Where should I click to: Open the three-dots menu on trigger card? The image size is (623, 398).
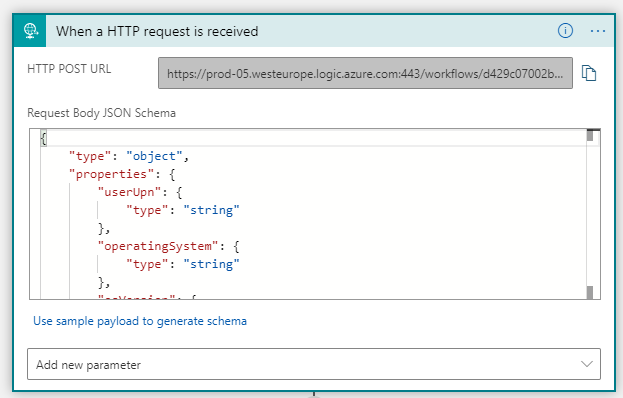pyautogui.click(x=598, y=31)
